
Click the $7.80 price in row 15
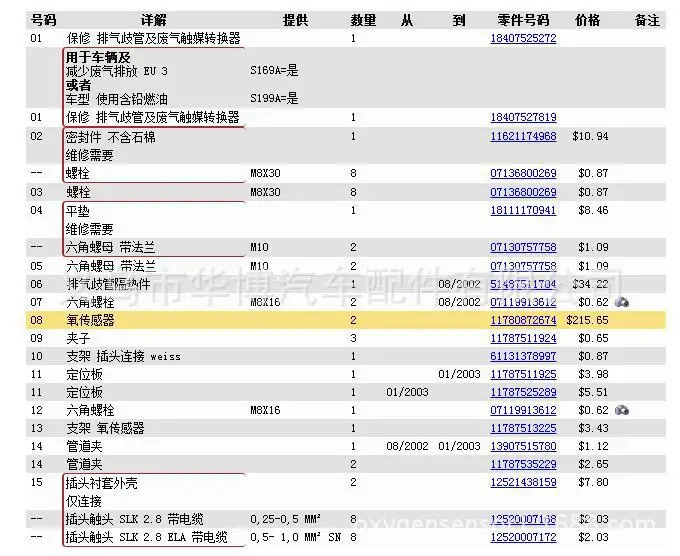click(593, 482)
